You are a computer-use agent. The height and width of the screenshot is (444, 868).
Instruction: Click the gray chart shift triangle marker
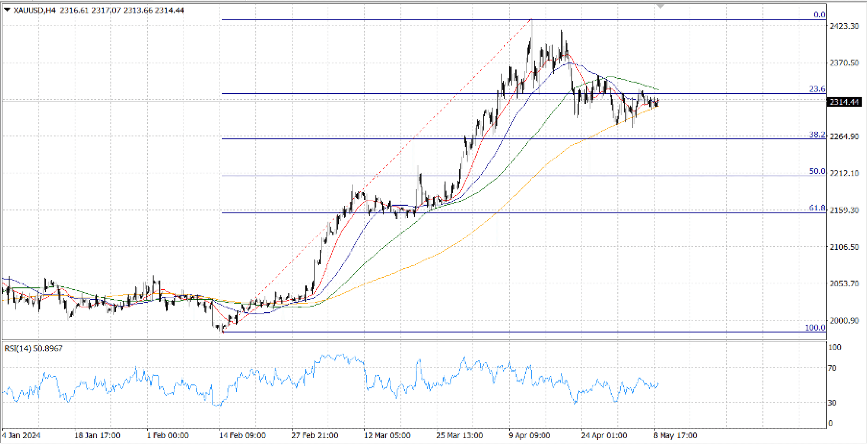660,6
